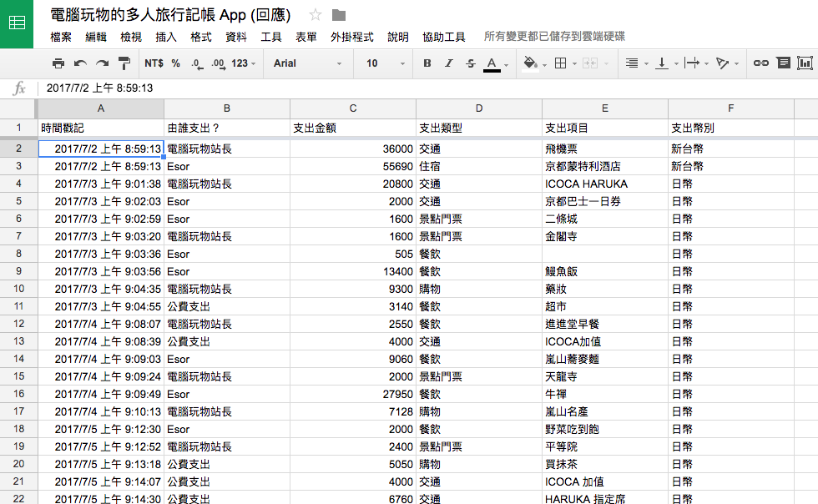This screenshot has width=818, height=504.
Task: Open the 協助工具 menu
Action: point(444,37)
